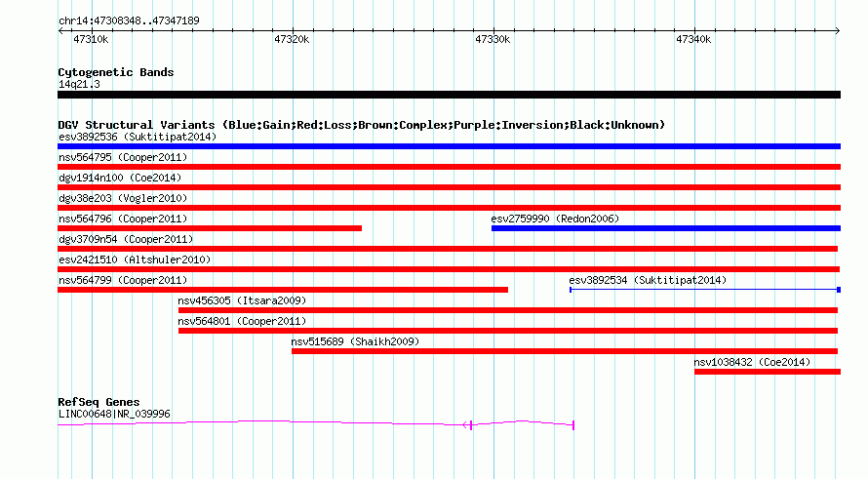Select the thin blue esv3892534 line
868x479 pixels.
[705, 290]
